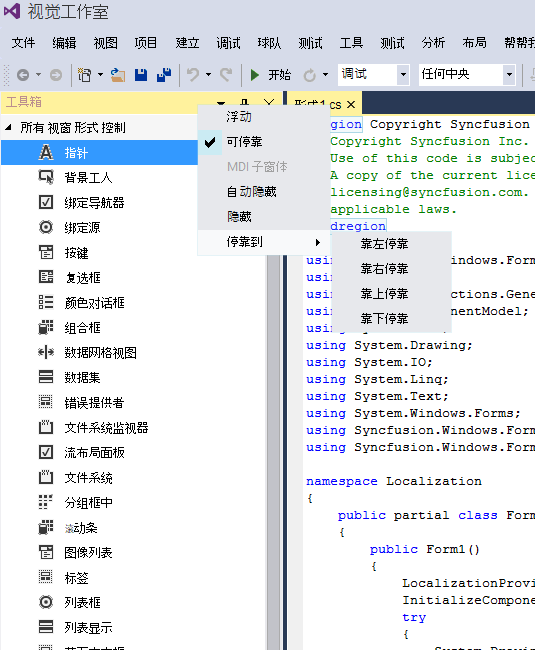Viewport: 535px width, 650px height.
Task: Open the back navigation dropdown arrow
Action: coord(39,75)
